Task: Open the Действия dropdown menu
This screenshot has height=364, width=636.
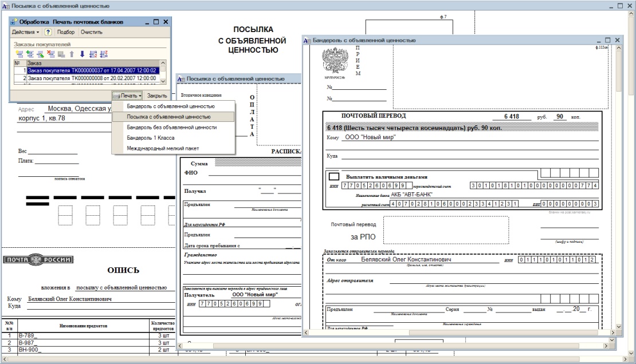Action: pos(25,32)
